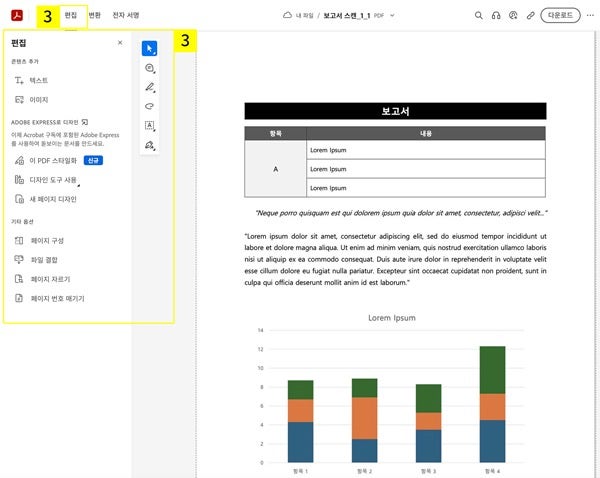Expand the file name dropdown chevron
600x478 pixels.
pyautogui.click(x=392, y=16)
